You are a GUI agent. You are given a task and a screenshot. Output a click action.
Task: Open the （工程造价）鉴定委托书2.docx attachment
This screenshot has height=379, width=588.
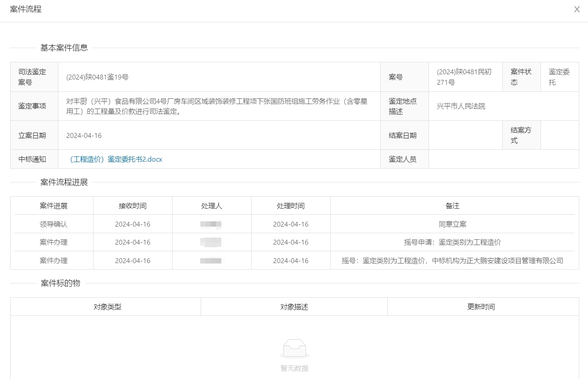click(116, 159)
